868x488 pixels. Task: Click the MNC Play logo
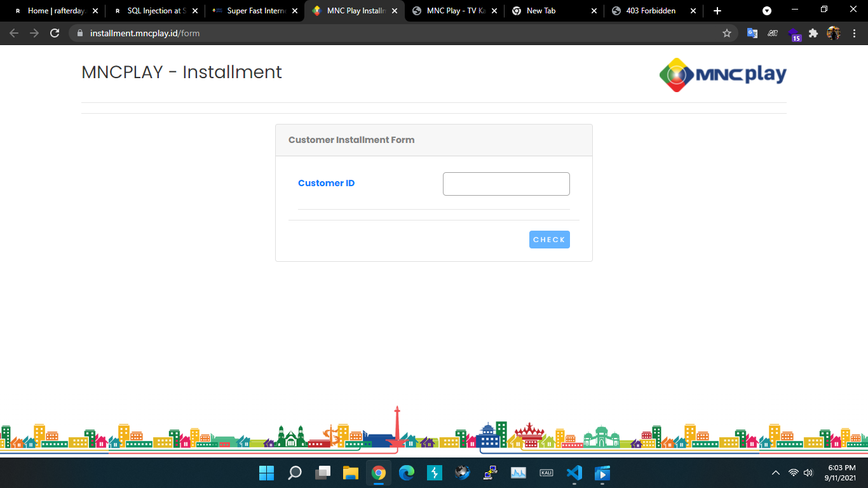tap(722, 75)
